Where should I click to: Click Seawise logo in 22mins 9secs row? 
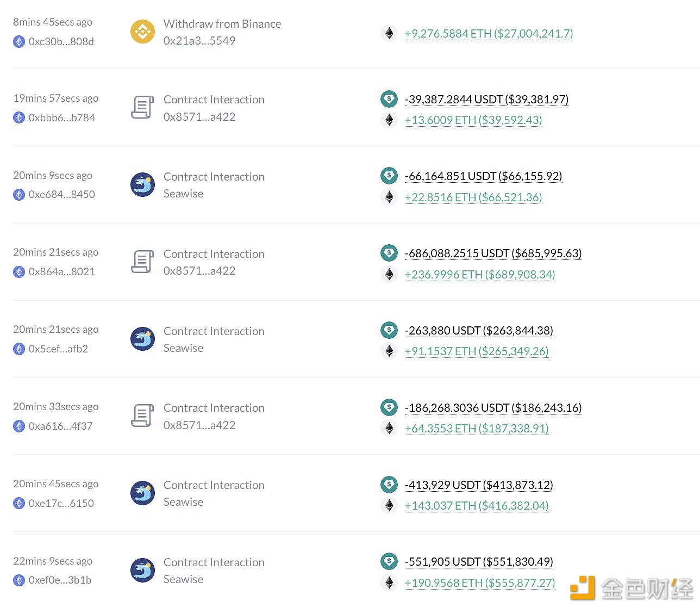[142, 571]
